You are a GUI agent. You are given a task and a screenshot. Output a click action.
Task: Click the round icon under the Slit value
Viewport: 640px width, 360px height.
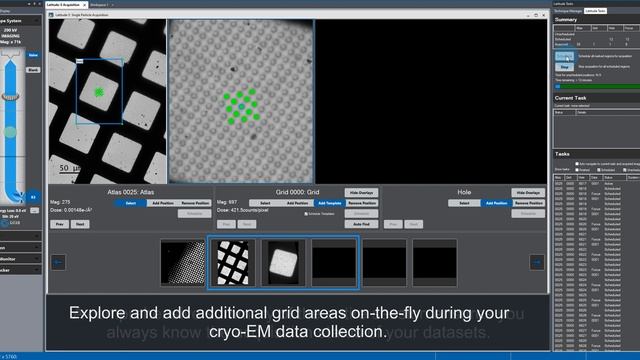point(4,223)
